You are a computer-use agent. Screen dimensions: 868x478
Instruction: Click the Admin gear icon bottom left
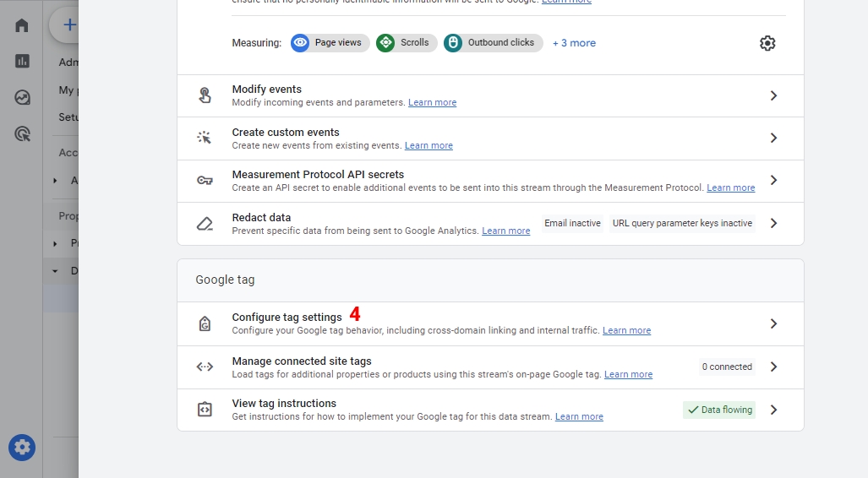point(22,447)
